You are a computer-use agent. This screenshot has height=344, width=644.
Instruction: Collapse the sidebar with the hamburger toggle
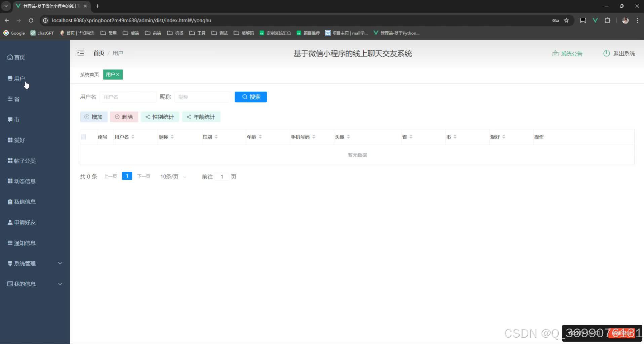(x=81, y=53)
